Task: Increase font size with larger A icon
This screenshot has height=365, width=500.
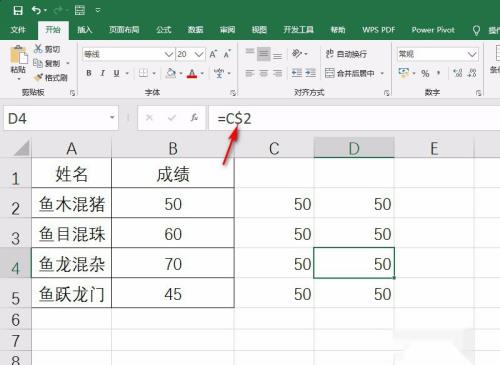Action: coord(213,54)
